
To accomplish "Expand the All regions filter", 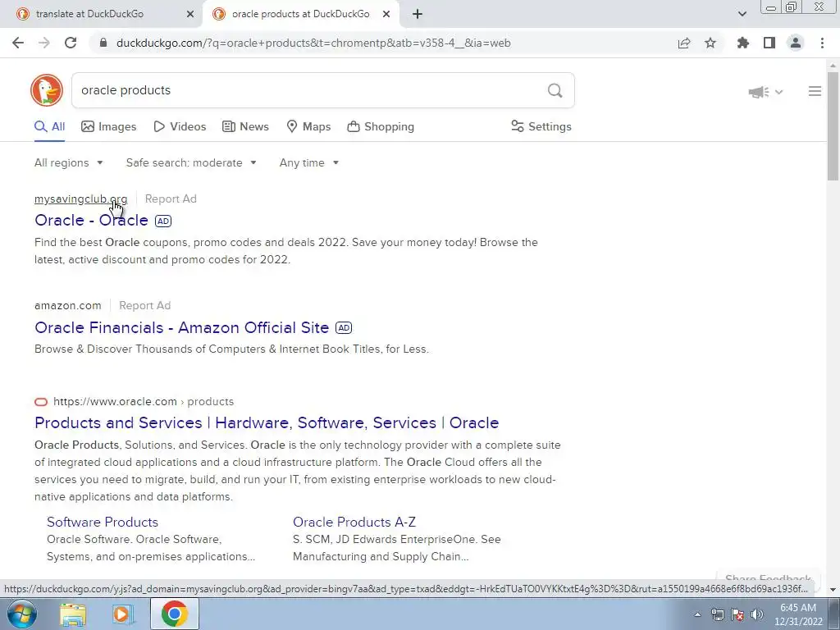I will 69,163.
